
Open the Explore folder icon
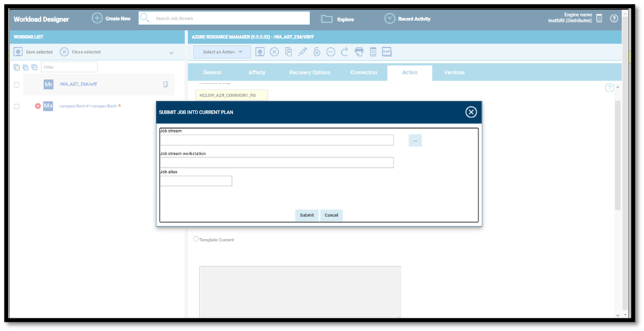(x=327, y=19)
